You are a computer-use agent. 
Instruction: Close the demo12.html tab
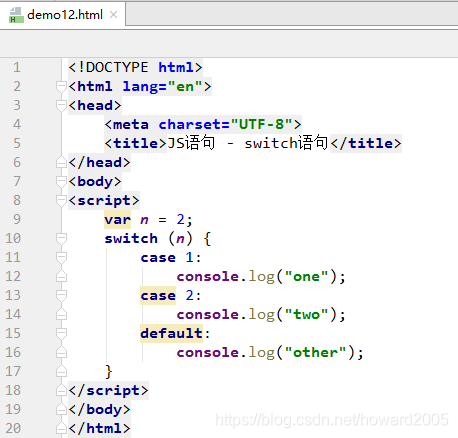pos(114,15)
